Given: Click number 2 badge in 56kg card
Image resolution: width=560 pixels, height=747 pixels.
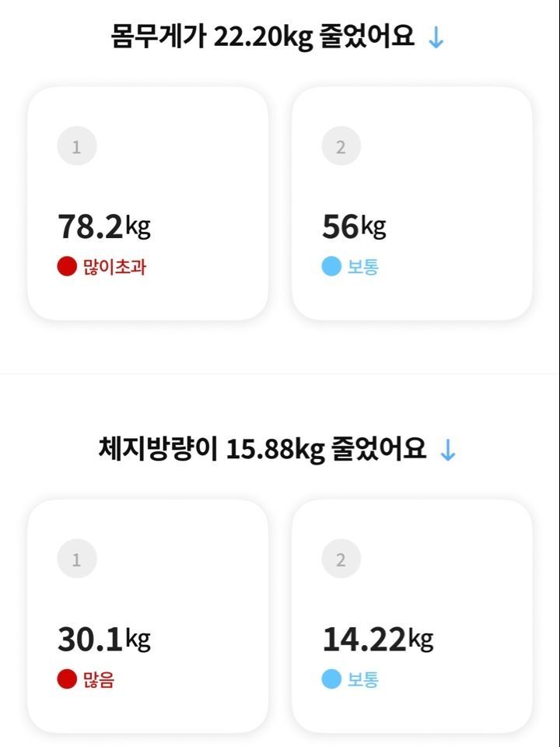Looking at the screenshot, I should pos(341,146).
